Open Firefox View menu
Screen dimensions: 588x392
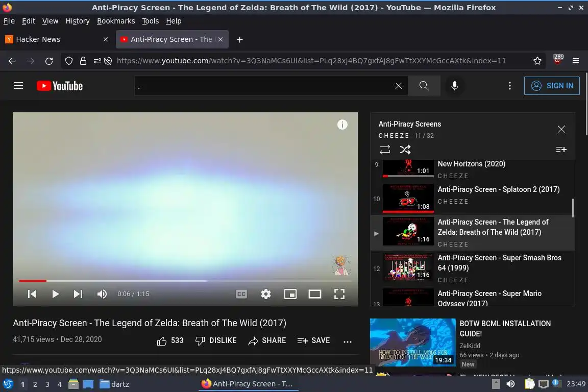50,21
